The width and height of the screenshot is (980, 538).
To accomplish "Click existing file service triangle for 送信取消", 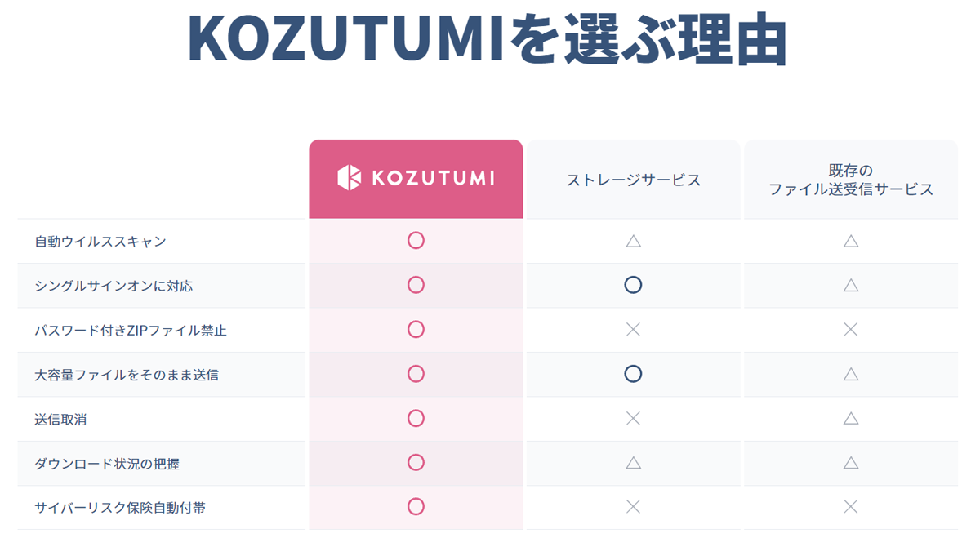I will click(x=850, y=419).
